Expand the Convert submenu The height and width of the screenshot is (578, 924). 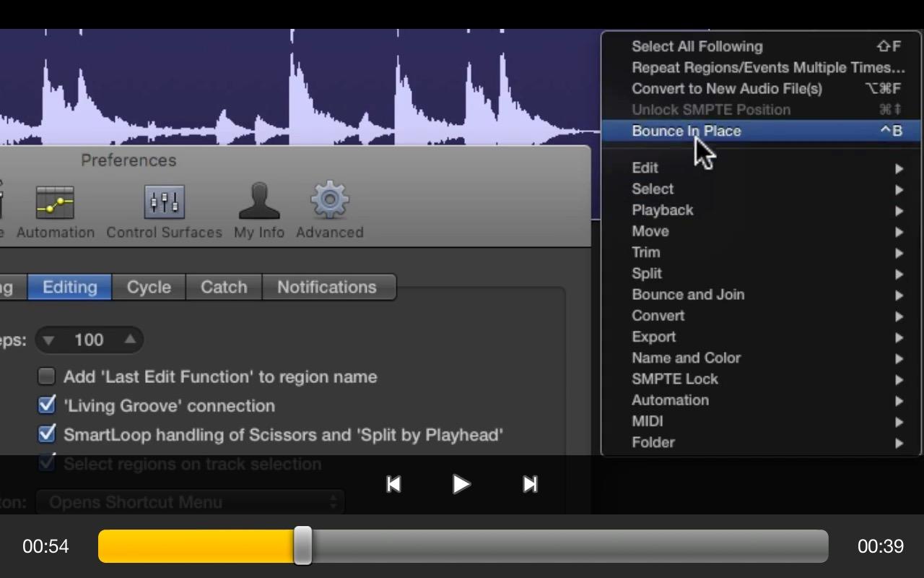(x=762, y=316)
